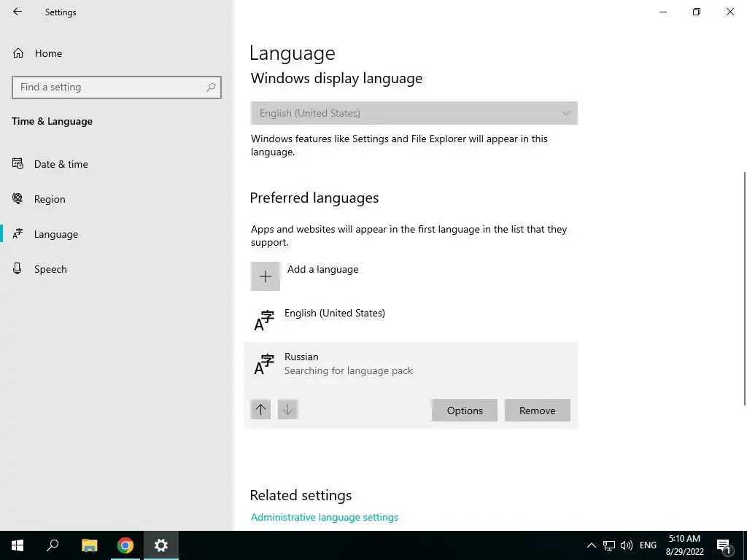Click the Language icon in the sidebar
747x560 pixels.
click(x=18, y=233)
